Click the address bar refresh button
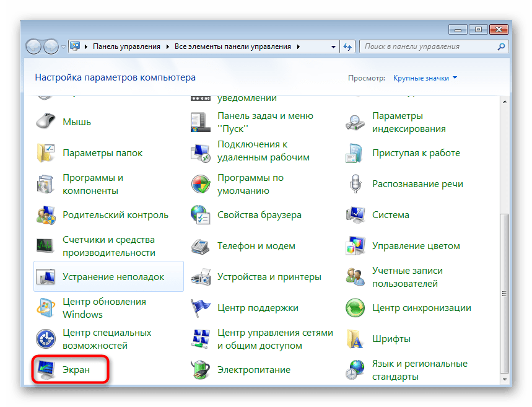Image resolution: width=532 pixels, height=407 pixels. coord(348,46)
